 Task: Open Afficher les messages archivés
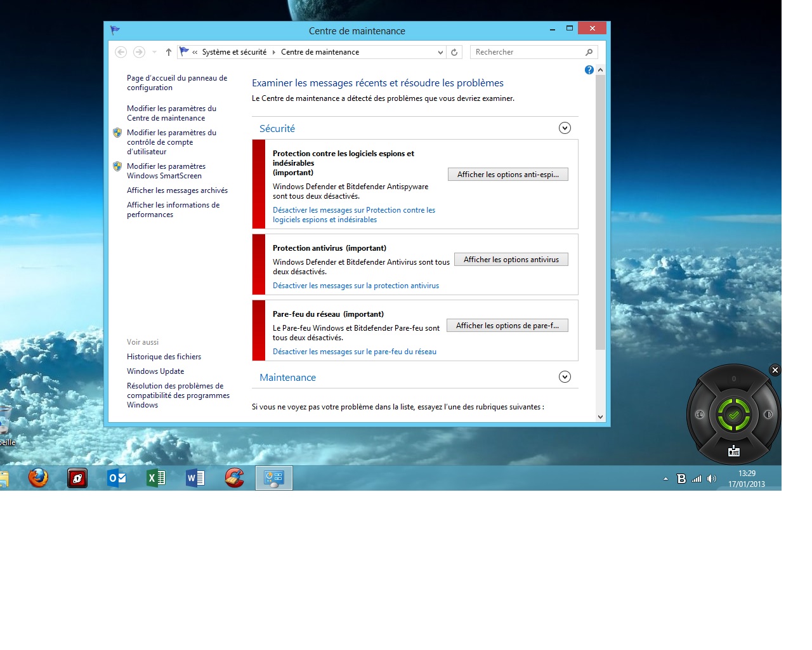[177, 190]
